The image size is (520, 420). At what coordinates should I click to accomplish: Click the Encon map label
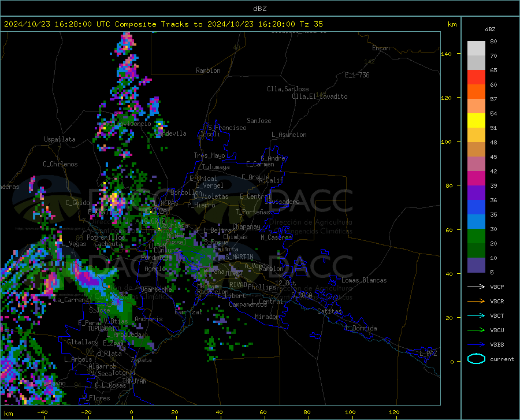tap(381, 48)
